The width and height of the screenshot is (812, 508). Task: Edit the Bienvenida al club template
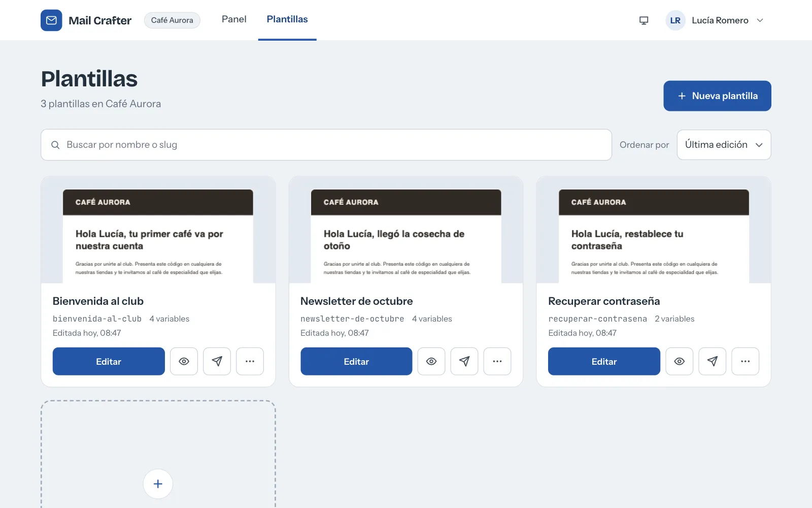click(109, 361)
